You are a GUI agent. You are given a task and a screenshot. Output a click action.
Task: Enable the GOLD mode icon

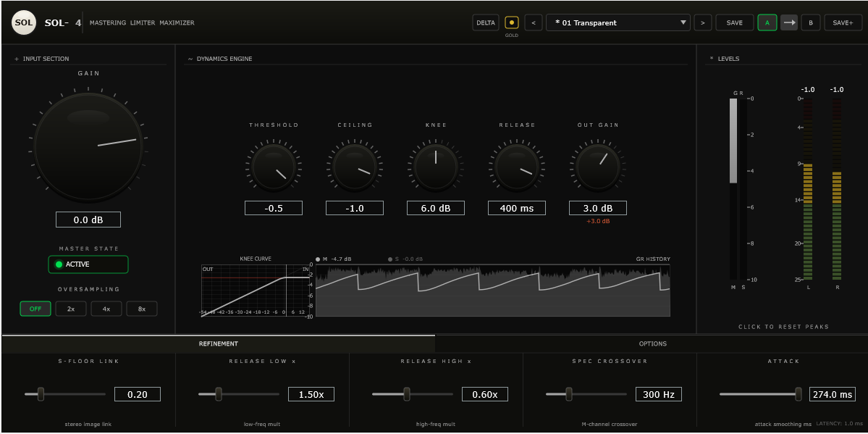[x=511, y=22]
